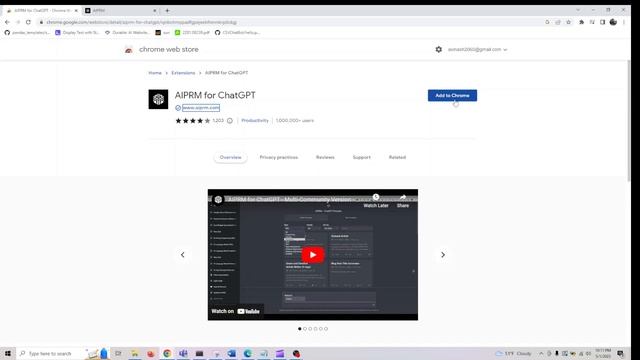
Task: Reload the page
Action: [x=28, y=22]
